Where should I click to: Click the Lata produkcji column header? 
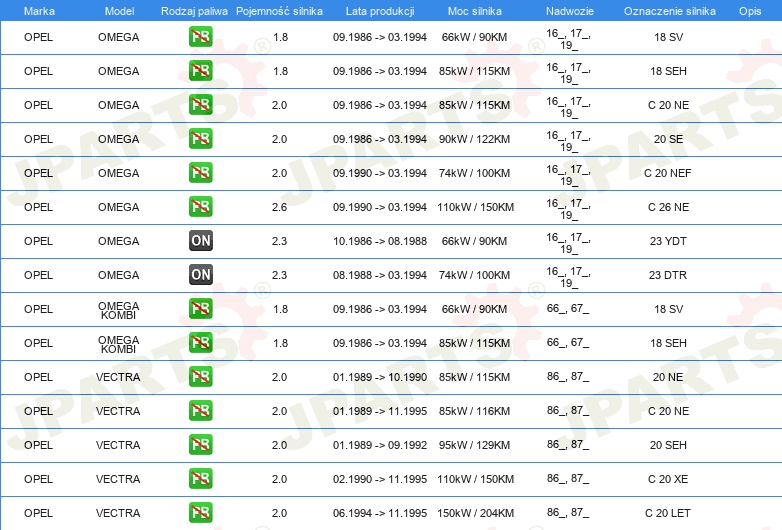(x=380, y=11)
